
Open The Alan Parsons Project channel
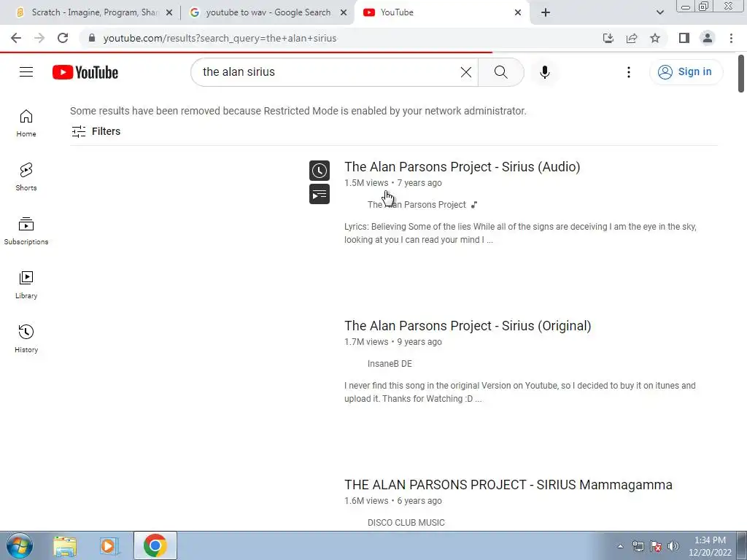click(x=417, y=205)
